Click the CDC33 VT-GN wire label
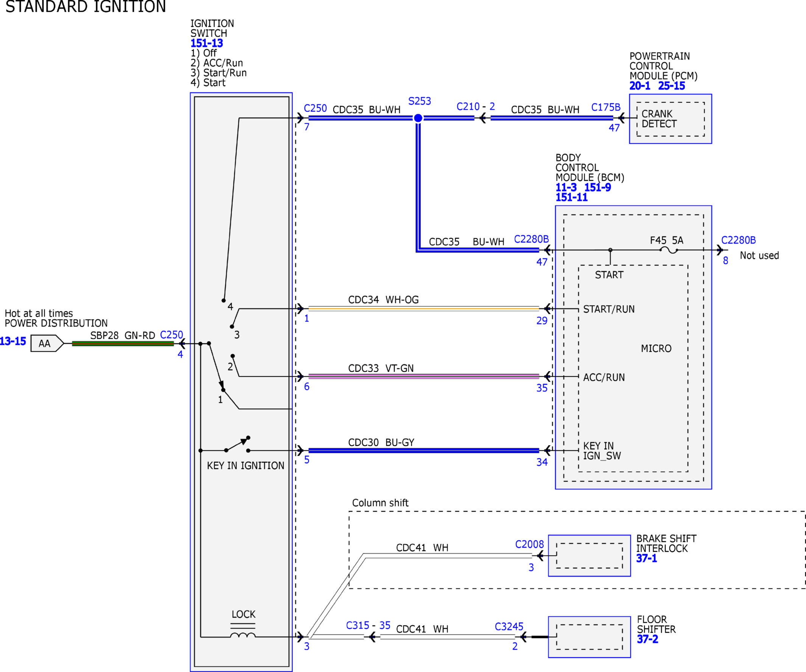The image size is (806, 672). coord(381,368)
